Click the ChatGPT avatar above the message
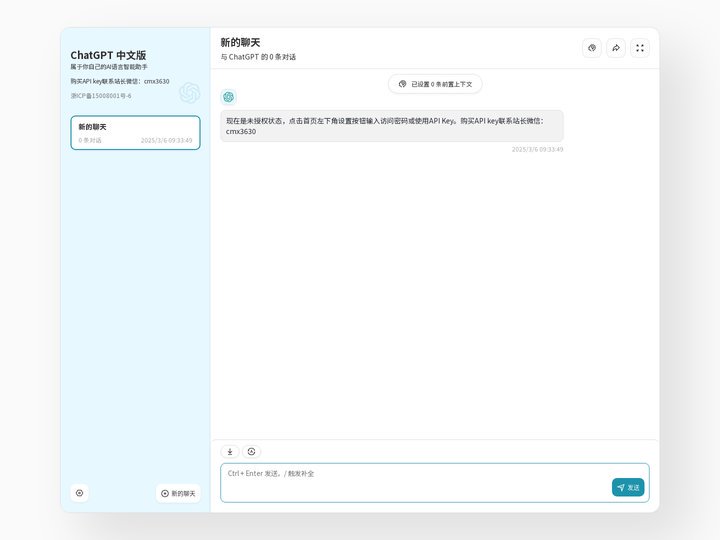The image size is (720, 540). [x=228, y=97]
